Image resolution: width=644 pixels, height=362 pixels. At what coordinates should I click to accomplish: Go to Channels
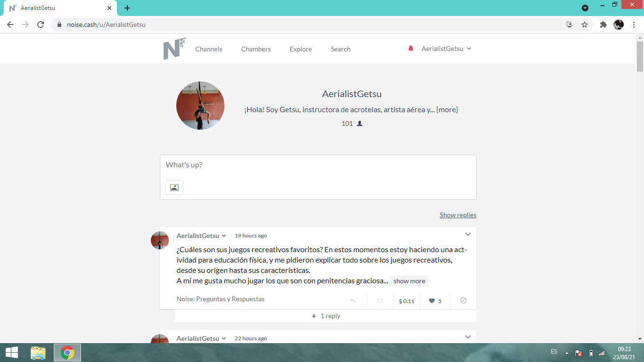[209, 49]
